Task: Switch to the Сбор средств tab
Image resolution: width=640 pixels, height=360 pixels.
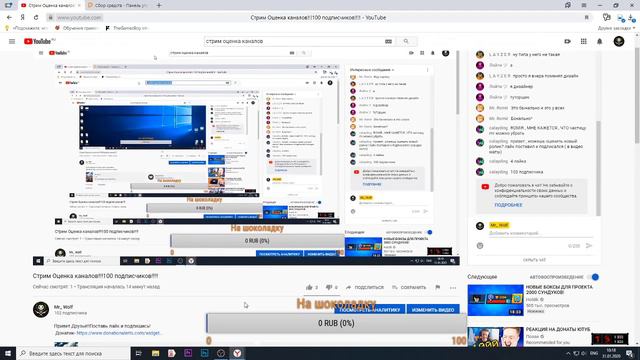Action: tap(118, 5)
